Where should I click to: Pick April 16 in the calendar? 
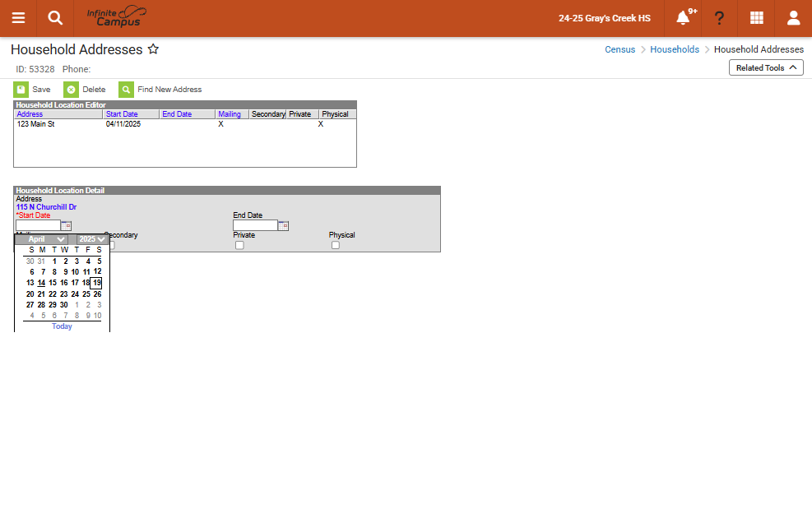(63, 283)
